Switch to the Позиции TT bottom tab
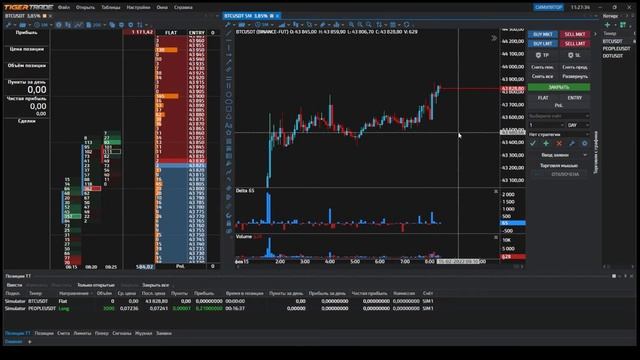This screenshot has width=640, height=360. tap(18, 333)
